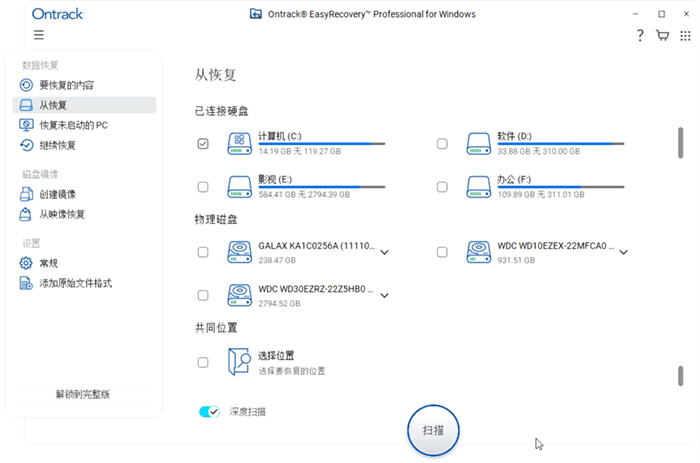Open the 创建镜像 menu item
700x463 pixels.
tap(84, 194)
